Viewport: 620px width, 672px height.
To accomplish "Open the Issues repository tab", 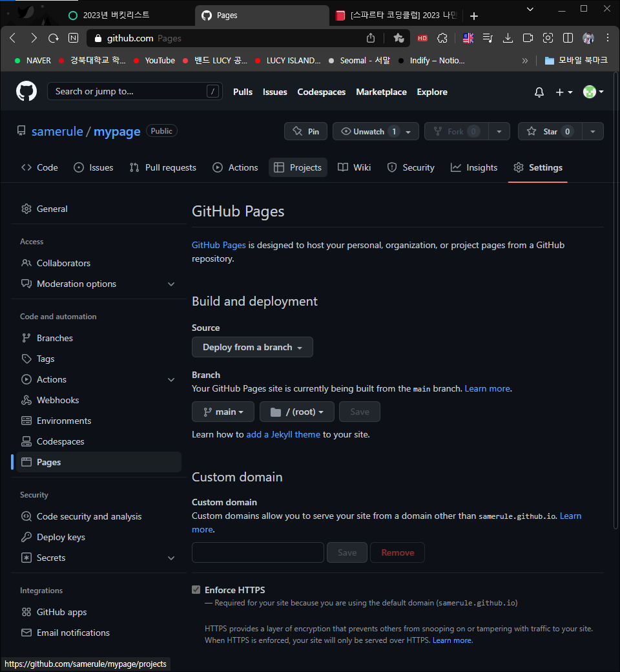I will (x=94, y=167).
